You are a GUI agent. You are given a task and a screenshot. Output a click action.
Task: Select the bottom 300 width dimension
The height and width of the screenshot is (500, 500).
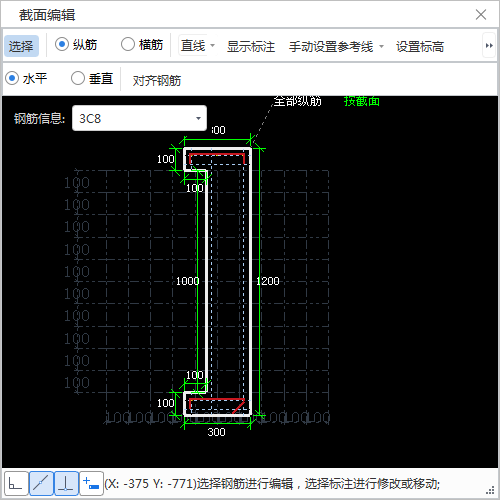[x=216, y=432]
